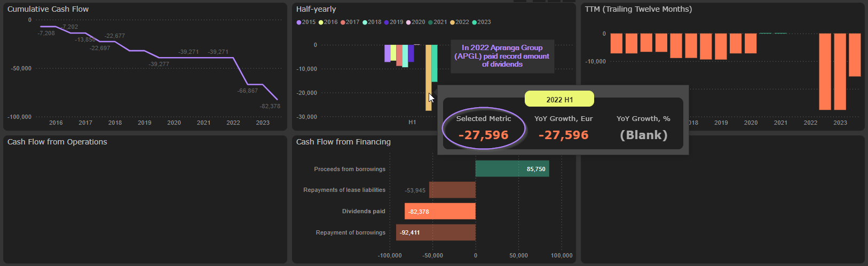
Task: Click the Apranga Group record dividends note
Action: (x=502, y=56)
